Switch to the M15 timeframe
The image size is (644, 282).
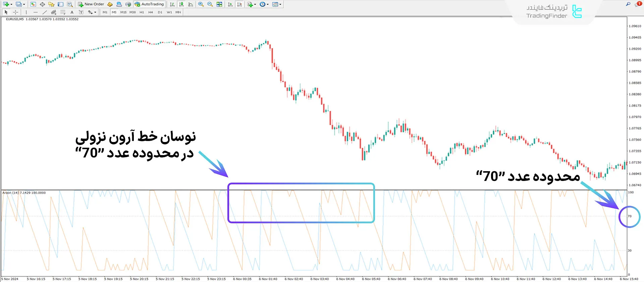pos(123,12)
